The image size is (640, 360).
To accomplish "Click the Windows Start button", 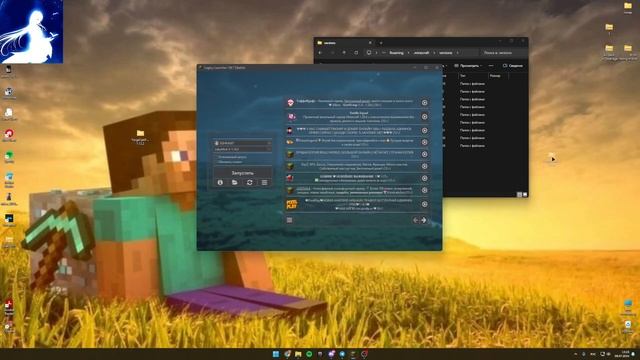I will pos(276,354).
